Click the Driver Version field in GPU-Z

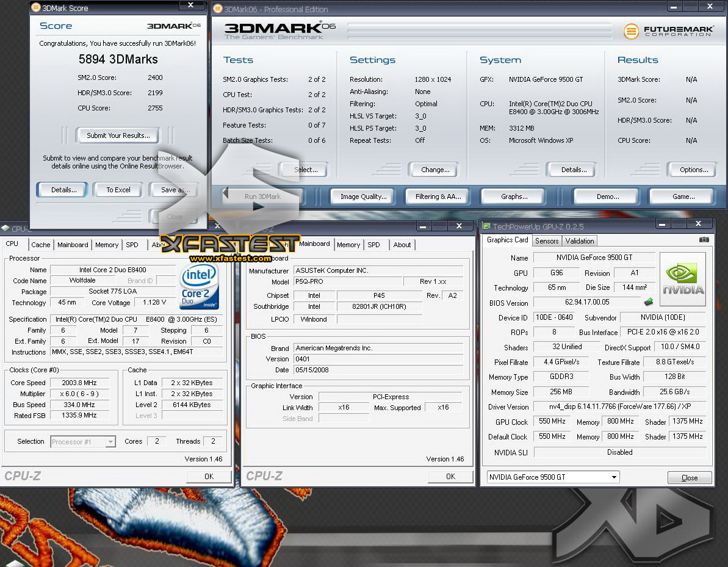point(620,406)
